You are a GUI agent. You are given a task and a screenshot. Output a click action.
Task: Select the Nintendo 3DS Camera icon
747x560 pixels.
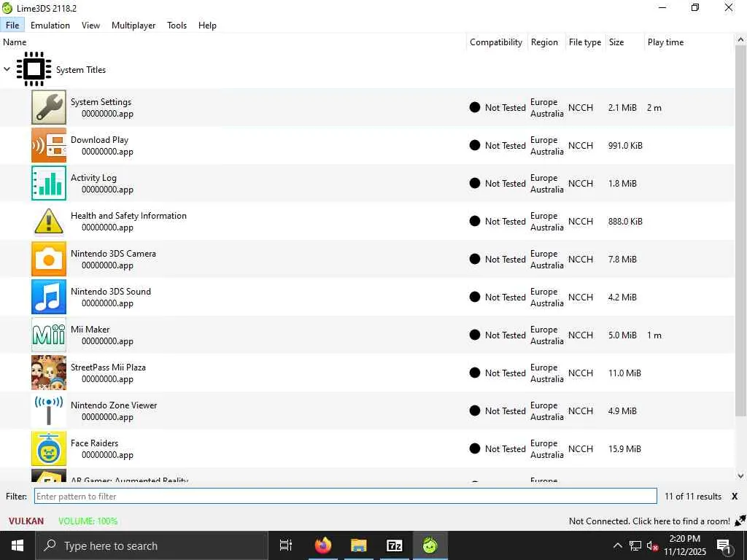(49, 259)
